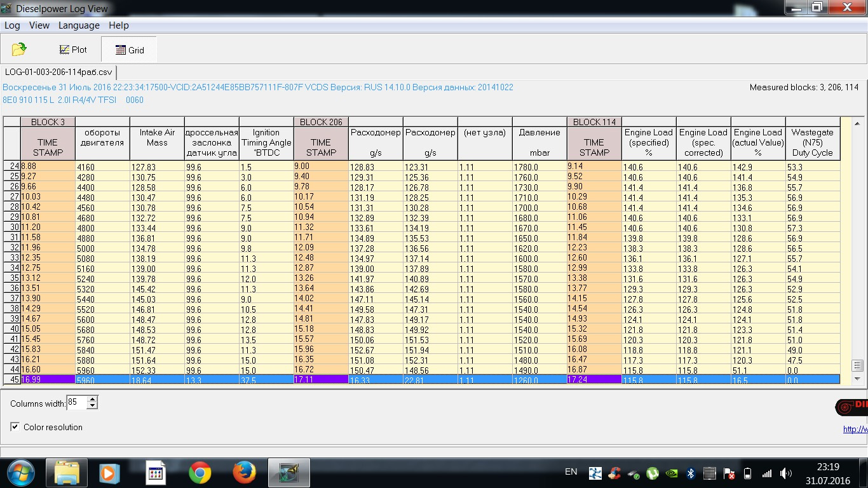Viewport: 868px width, 488px height.
Task: Toggle the Color resolution checkbox
Action: (15, 427)
